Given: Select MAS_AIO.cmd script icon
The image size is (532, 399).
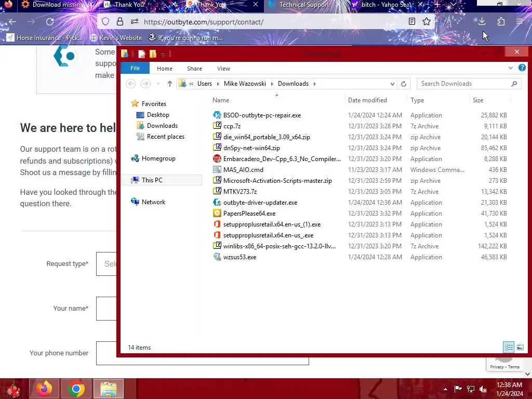Looking at the screenshot, I should point(217,170).
